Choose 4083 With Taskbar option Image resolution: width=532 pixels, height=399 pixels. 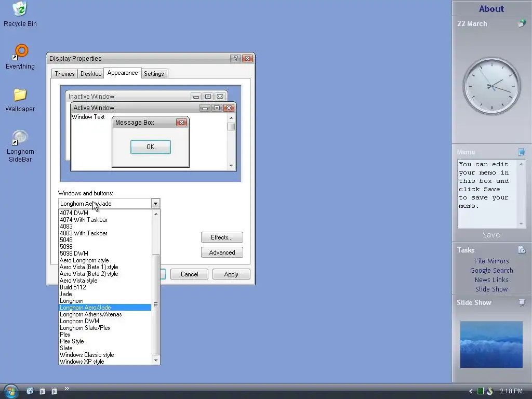[x=105, y=233]
